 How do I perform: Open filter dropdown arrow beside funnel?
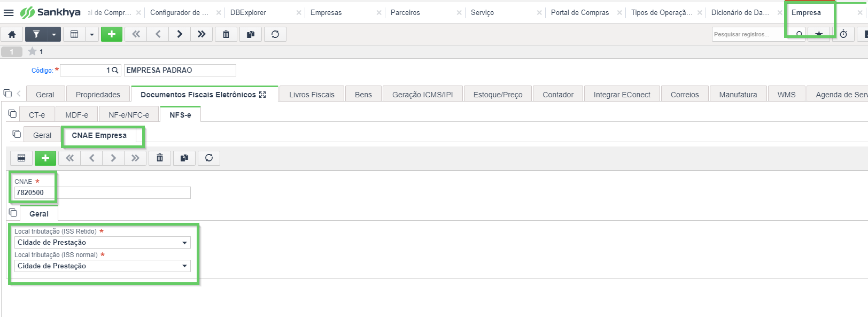pos(54,34)
